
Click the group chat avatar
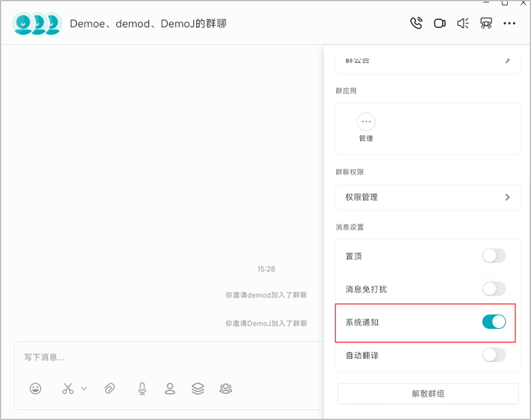tap(37, 23)
